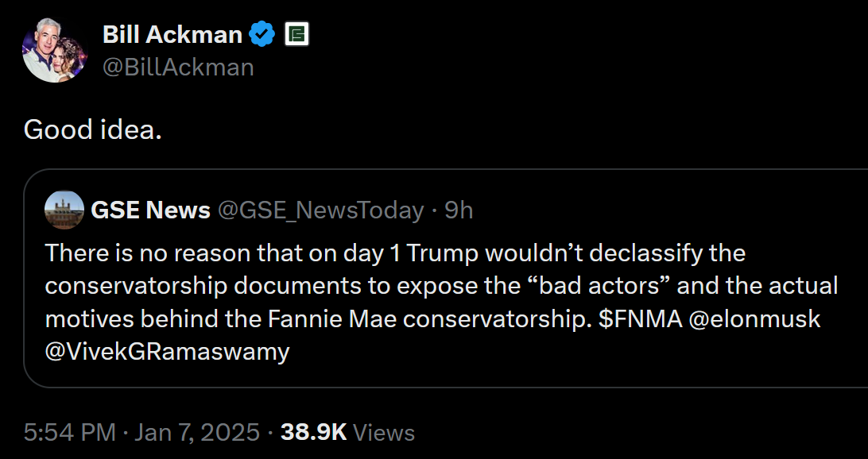Click the green affiliation badge icon
Viewport: 868px width, 459px height.
[x=296, y=34]
